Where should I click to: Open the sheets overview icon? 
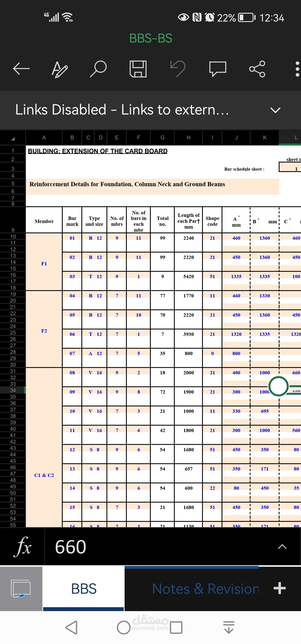(21, 589)
